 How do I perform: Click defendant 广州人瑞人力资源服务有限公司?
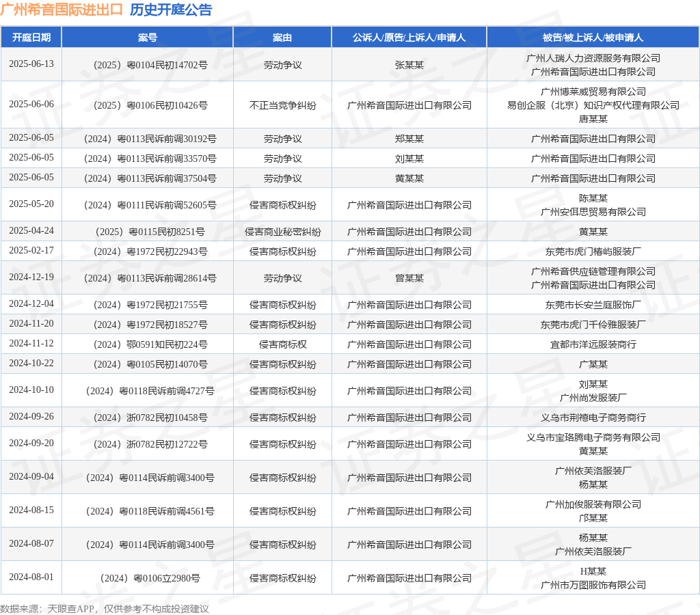pos(593,58)
